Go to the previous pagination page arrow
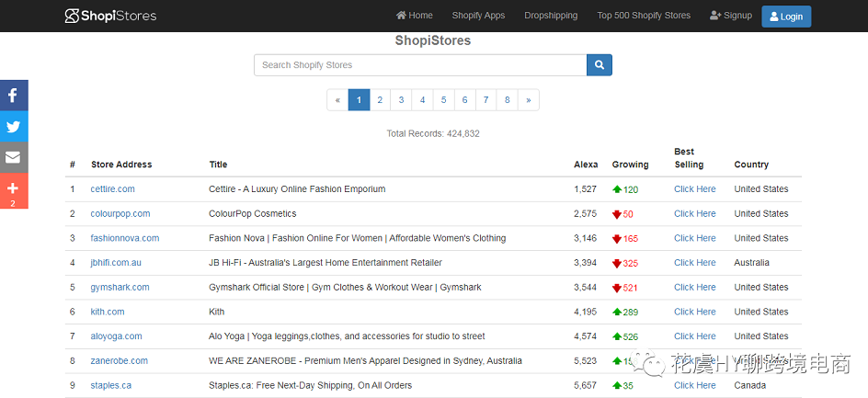The width and height of the screenshot is (868, 398). [337, 100]
